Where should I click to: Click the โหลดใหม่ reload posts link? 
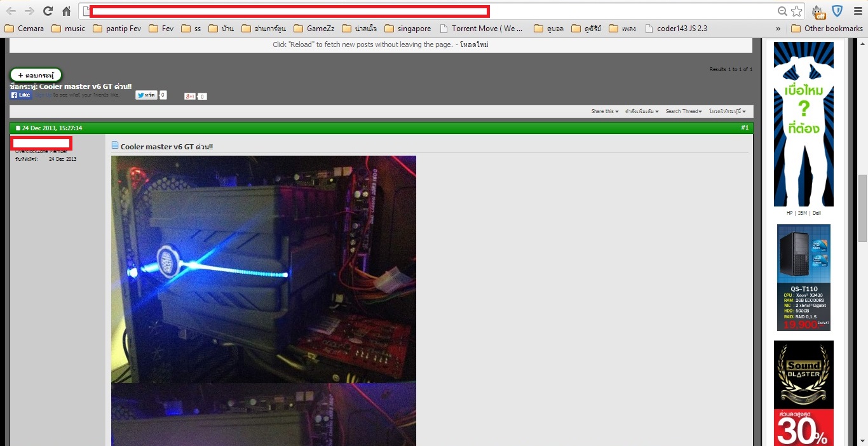coord(474,44)
